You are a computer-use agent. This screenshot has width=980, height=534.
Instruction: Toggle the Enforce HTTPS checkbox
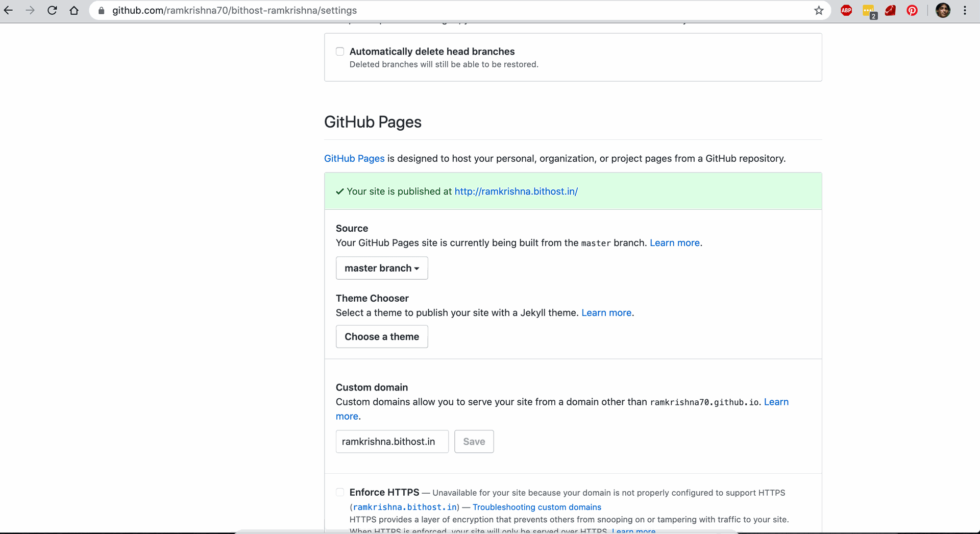(340, 492)
